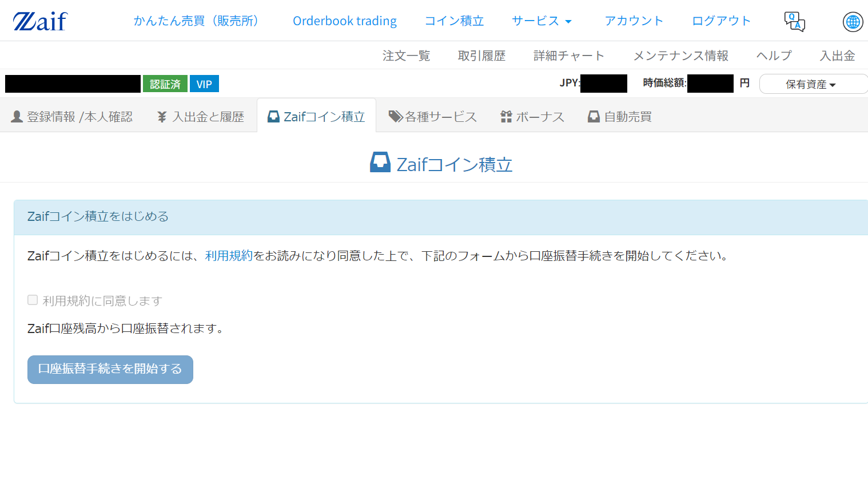Switch to 自動売買 tab

coord(620,117)
